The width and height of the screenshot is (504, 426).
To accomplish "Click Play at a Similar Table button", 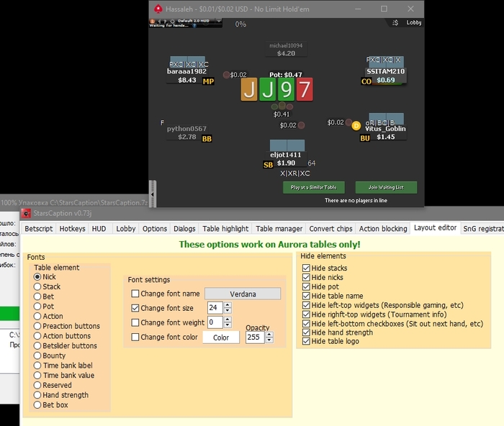I will point(314,187).
